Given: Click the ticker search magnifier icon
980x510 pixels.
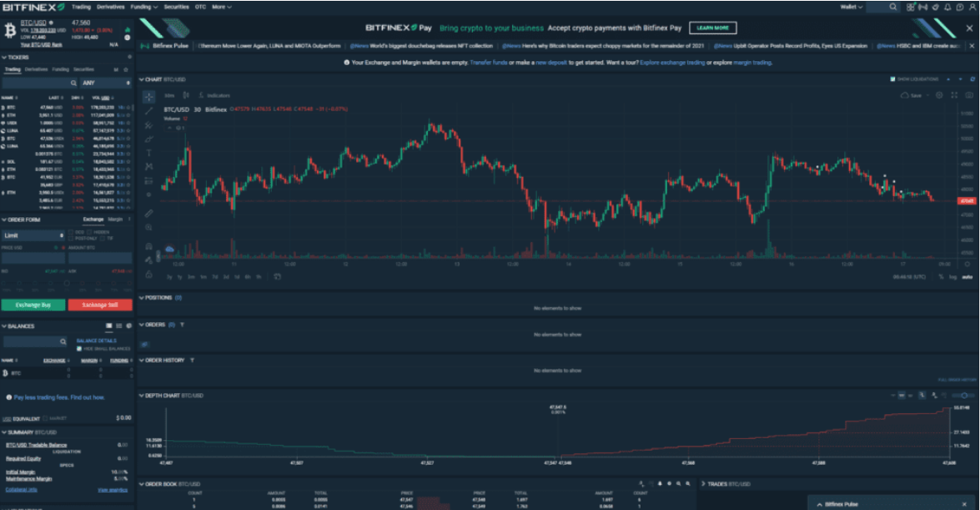Looking at the screenshot, I should [x=73, y=83].
